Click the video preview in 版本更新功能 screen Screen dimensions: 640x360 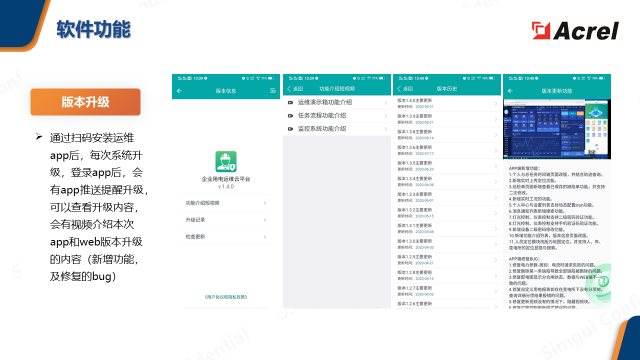pos(557,129)
